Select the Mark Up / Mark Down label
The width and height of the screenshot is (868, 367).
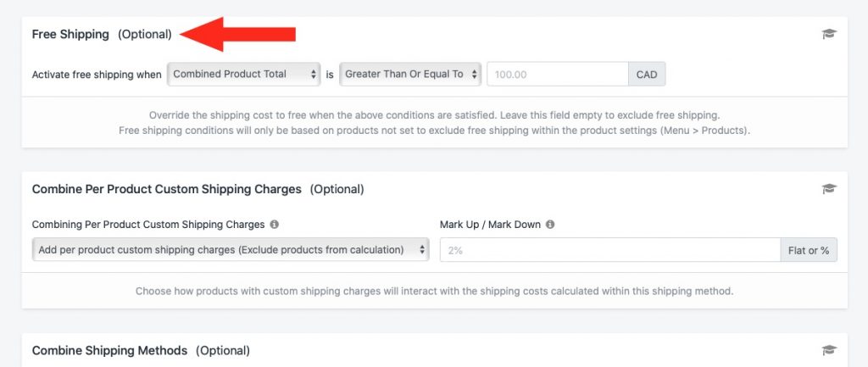pyautogui.click(x=490, y=225)
